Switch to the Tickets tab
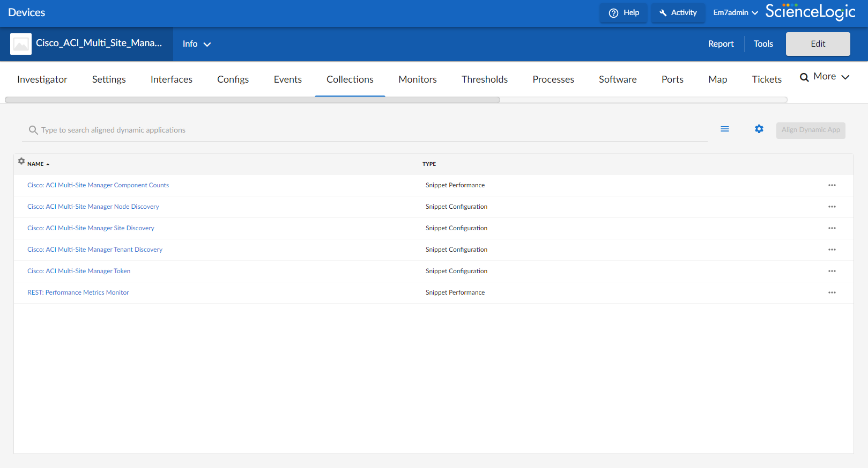 click(767, 79)
